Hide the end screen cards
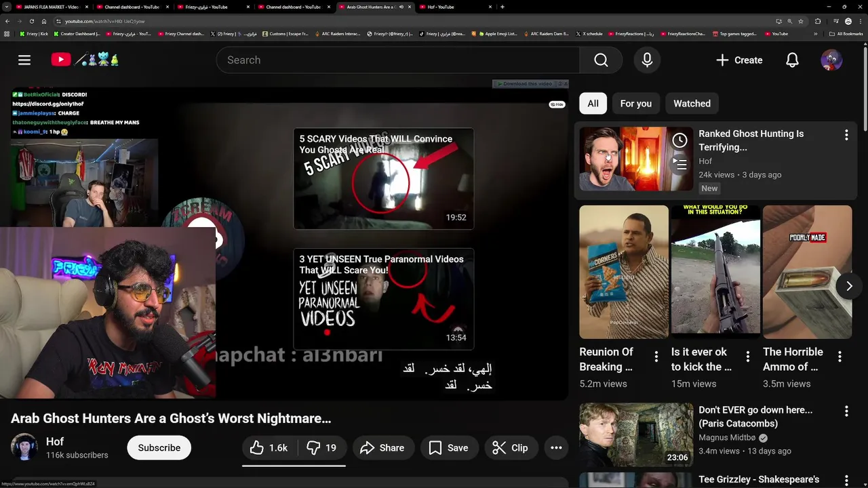The height and width of the screenshot is (488, 868). coord(557,104)
